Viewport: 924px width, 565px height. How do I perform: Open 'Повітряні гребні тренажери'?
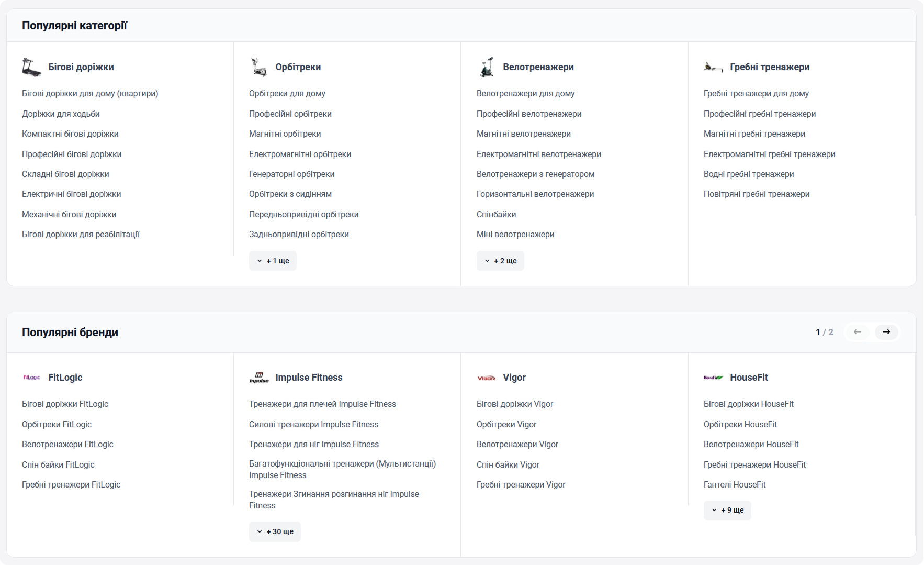(757, 194)
